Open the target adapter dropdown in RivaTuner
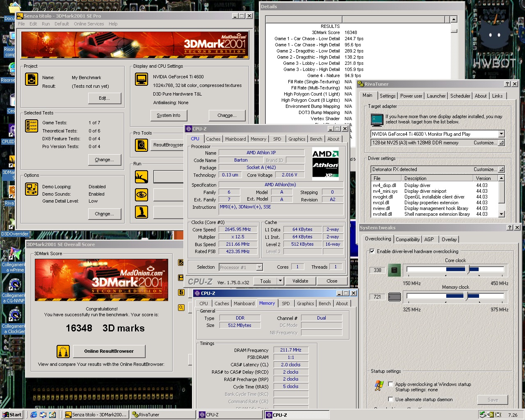The width and height of the screenshot is (525, 420). click(x=501, y=134)
